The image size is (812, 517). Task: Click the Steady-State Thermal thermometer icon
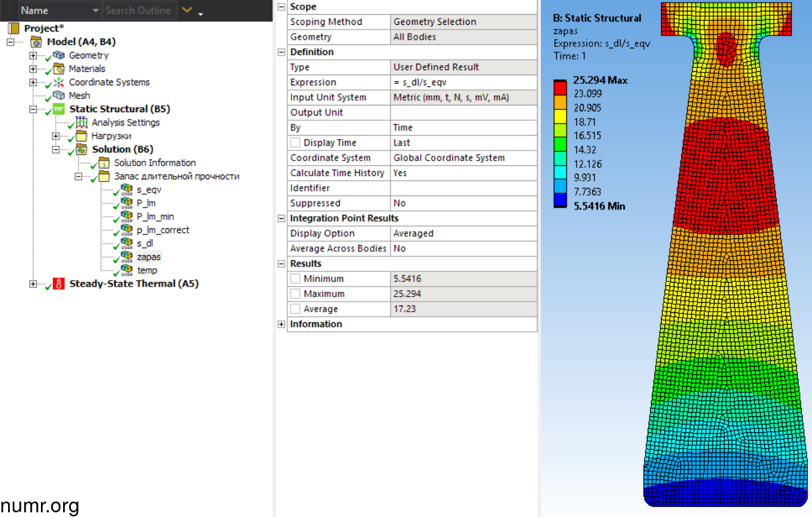point(59,284)
